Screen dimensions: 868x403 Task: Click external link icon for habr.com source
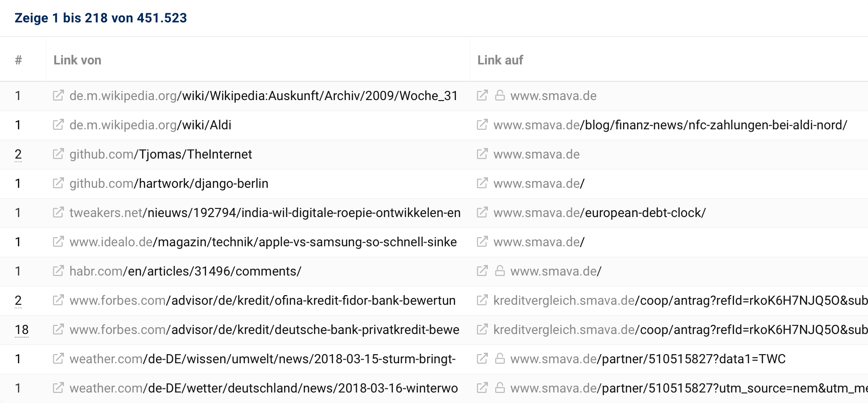click(58, 271)
